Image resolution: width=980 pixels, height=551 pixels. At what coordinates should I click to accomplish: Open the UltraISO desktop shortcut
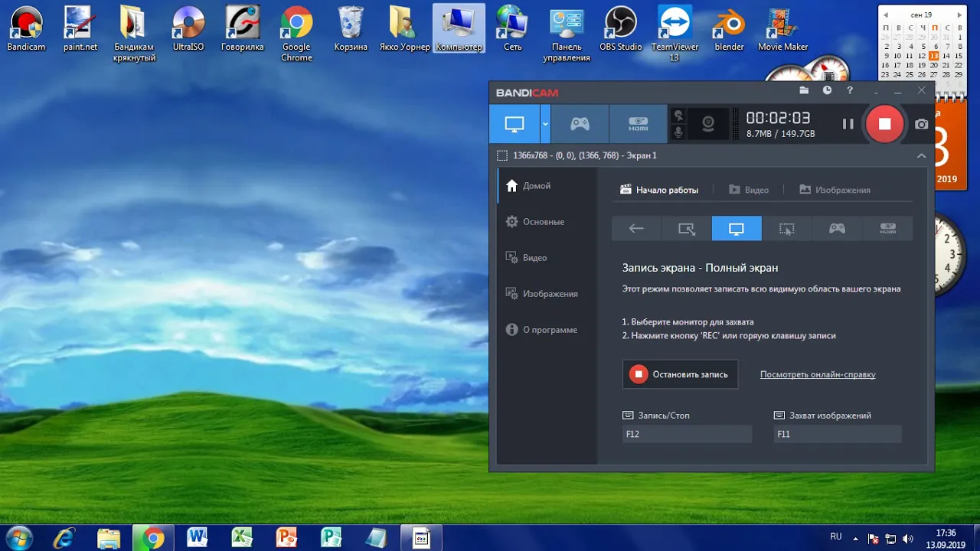tap(188, 29)
